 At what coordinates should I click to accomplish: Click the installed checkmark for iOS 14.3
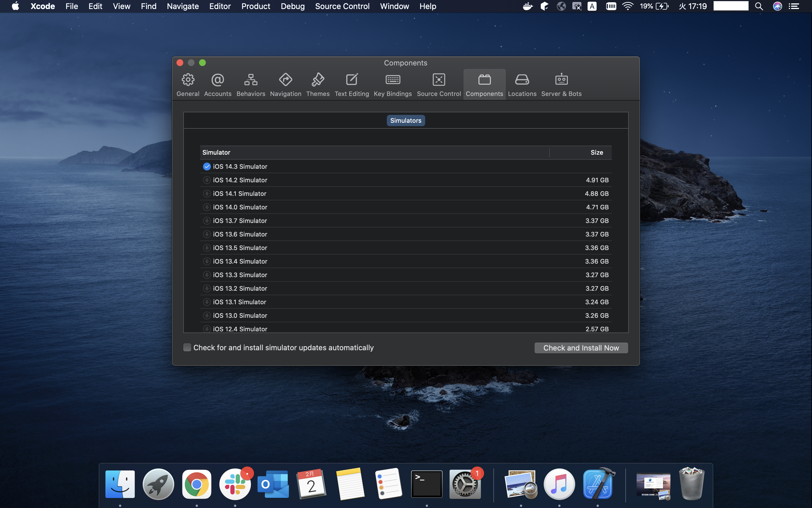click(x=207, y=166)
